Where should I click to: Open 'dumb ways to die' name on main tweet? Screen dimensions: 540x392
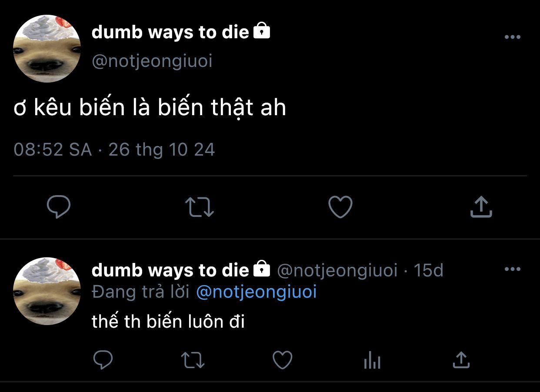click(170, 33)
